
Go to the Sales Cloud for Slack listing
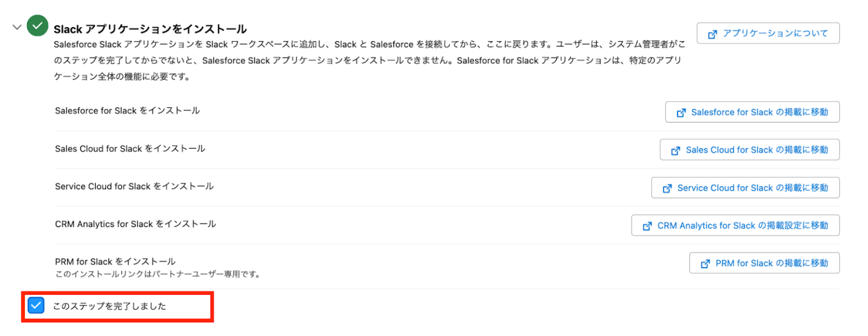[749, 150]
